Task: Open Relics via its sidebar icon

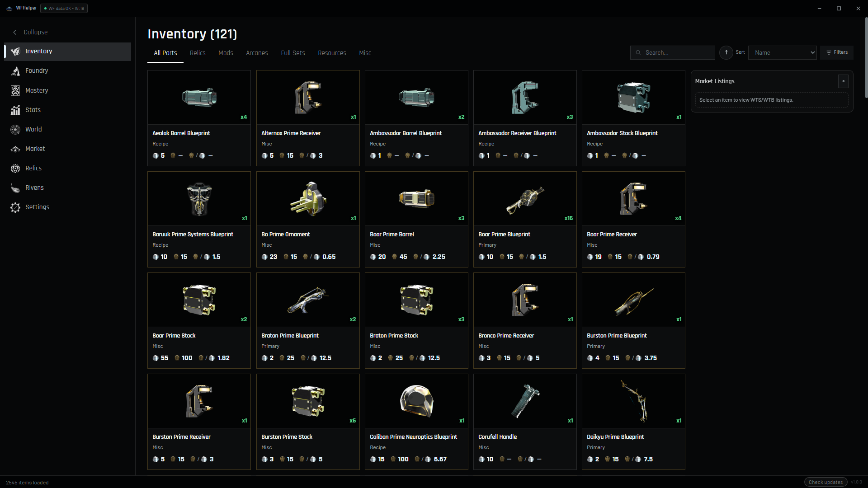Action: coord(15,168)
